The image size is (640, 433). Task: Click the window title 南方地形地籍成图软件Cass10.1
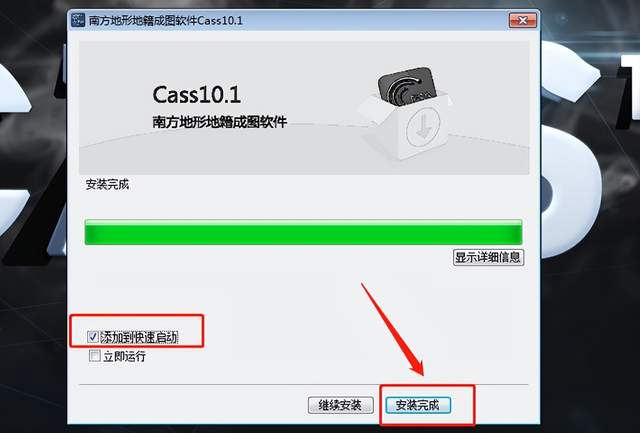click(166, 20)
